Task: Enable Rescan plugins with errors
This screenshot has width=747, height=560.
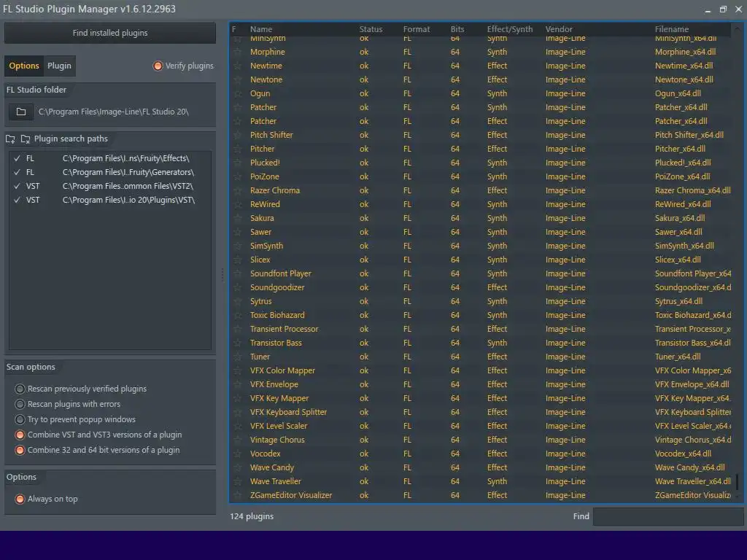Action: (x=20, y=404)
